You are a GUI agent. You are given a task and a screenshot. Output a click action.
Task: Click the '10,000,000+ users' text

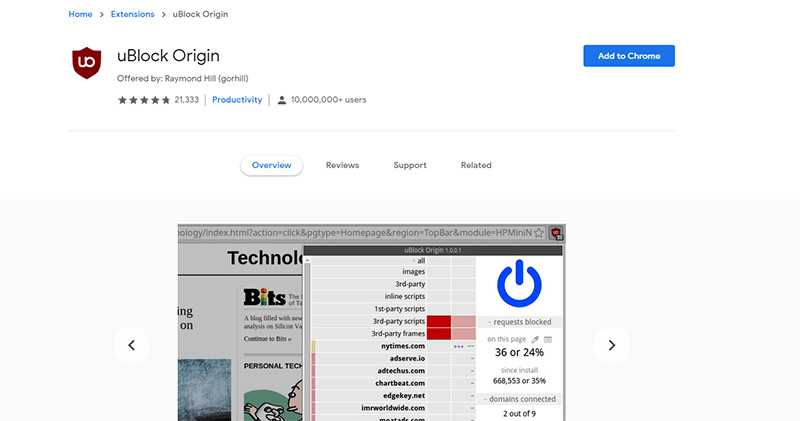pos(329,100)
